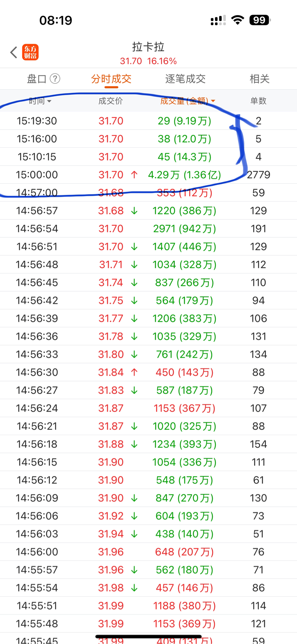Viewport: 297px width, 644px height.
Task: Tap the Wi-Fi icon in status bar
Action: (237, 20)
